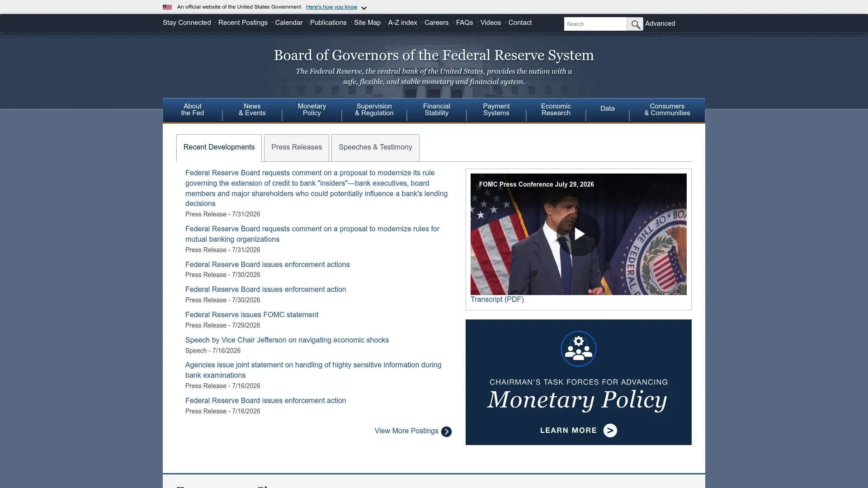This screenshot has height=488, width=868.
Task: Open the Supervision & Regulation menu
Action: click(x=374, y=110)
